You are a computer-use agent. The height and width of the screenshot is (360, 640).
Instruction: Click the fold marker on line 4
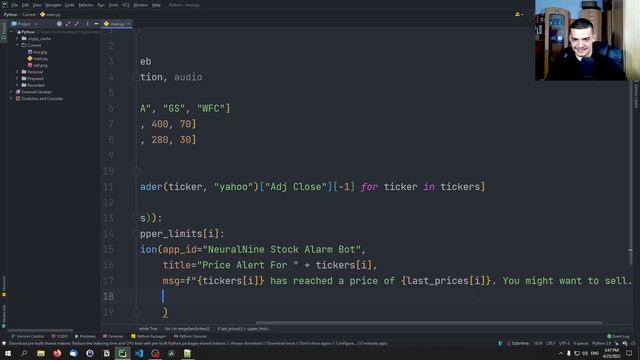click(x=136, y=77)
